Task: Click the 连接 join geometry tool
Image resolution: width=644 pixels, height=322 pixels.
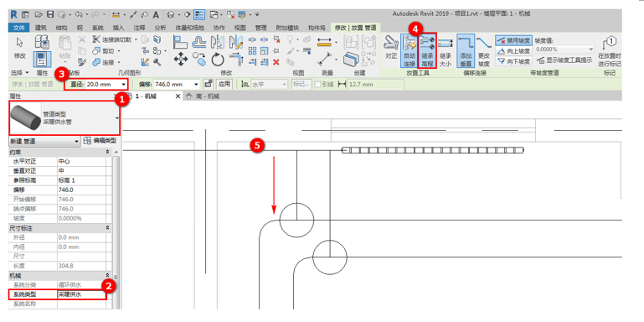Action: coord(104,62)
